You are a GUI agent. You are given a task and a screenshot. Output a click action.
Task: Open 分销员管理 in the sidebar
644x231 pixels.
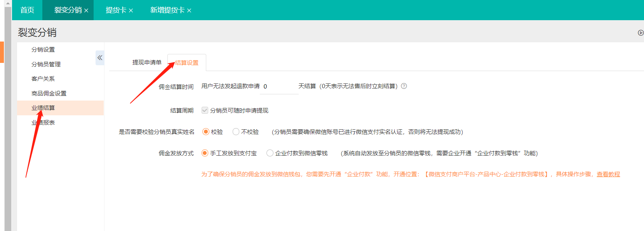coord(46,64)
